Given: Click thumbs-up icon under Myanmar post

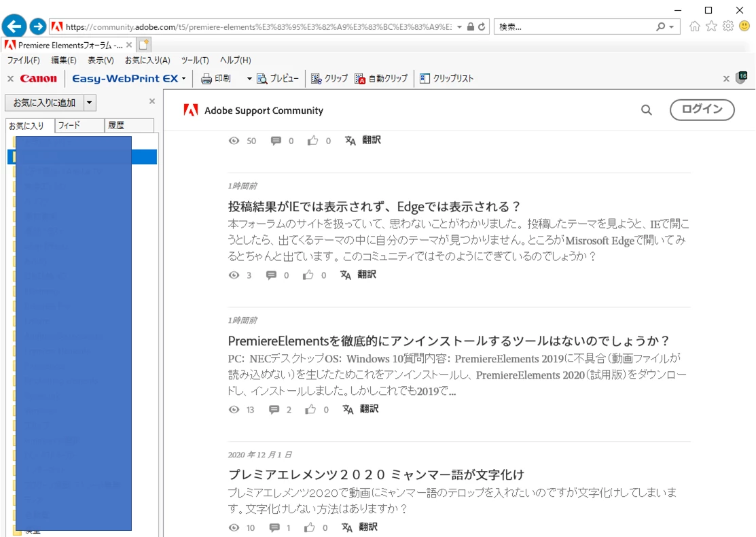Looking at the screenshot, I should (310, 527).
